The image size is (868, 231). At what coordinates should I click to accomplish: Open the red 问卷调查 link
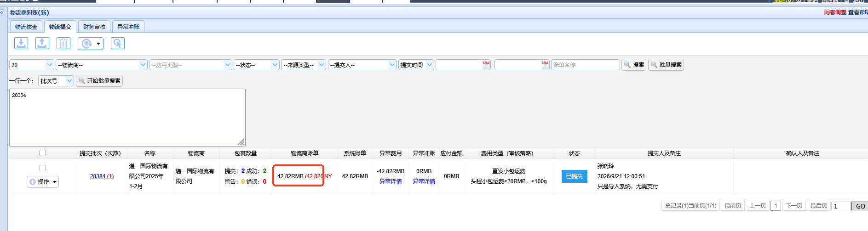click(835, 12)
